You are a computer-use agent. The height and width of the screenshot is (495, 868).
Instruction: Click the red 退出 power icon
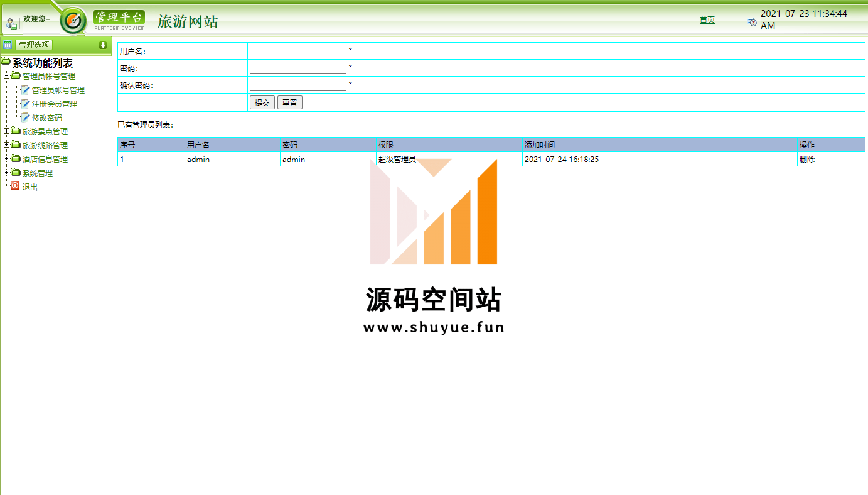click(15, 186)
